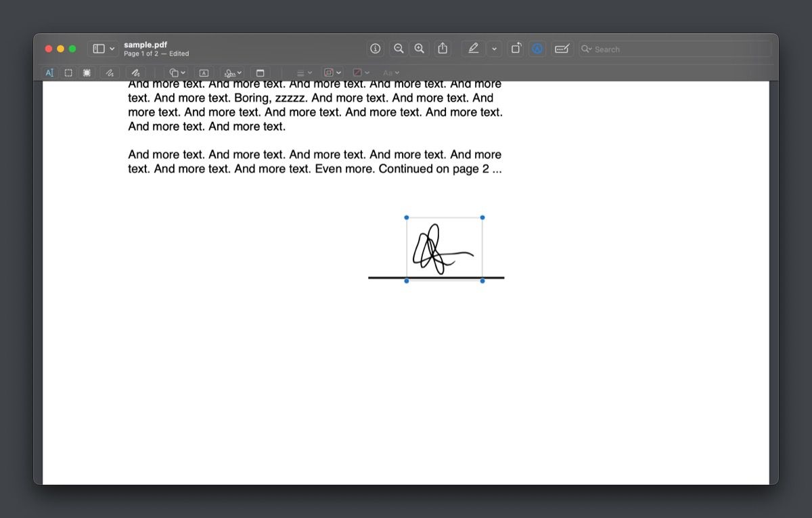Pick the Sketch drawing tool
812x518 pixels.
110,72
